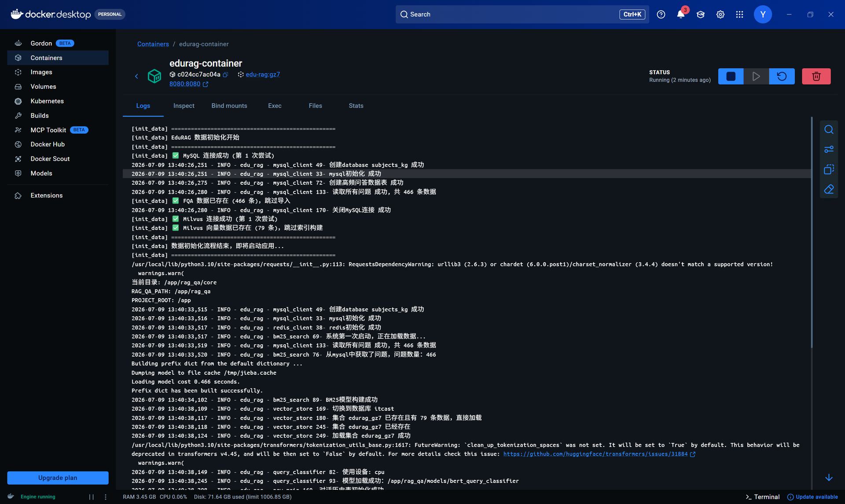Viewport: 845px width, 504px height.
Task: Open the Models section
Action: point(58,173)
